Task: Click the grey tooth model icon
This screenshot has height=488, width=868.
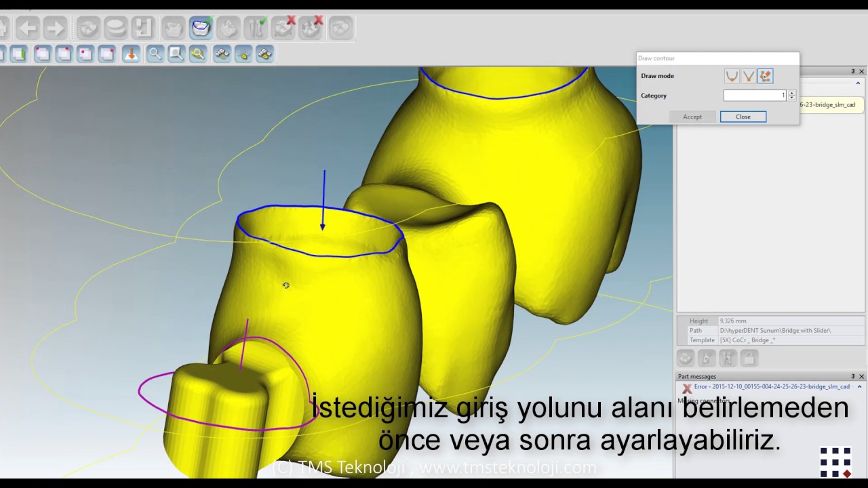Action: click(x=174, y=28)
